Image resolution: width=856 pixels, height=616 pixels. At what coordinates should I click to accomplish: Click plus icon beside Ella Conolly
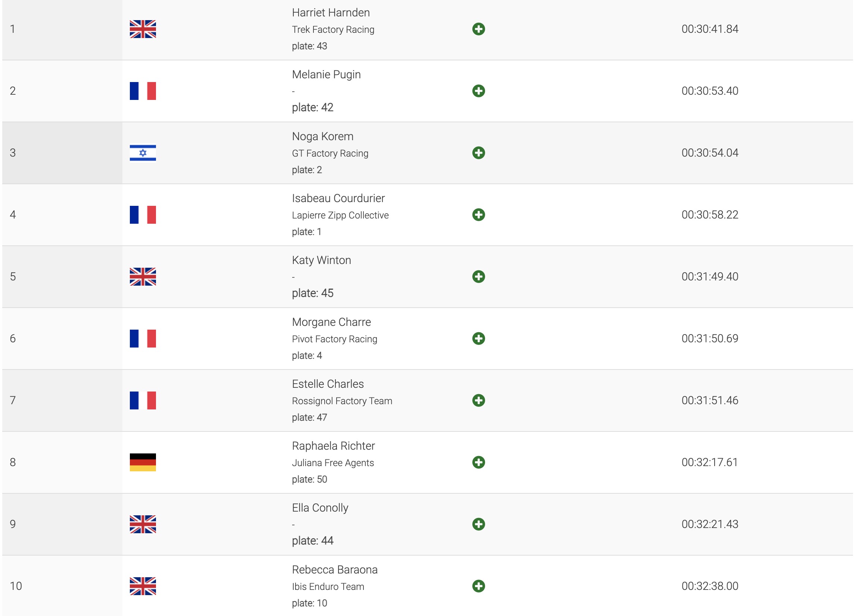coord(478,524)
